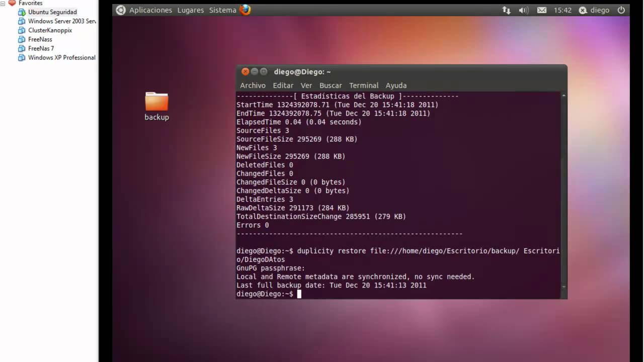Click the 'ElapsedTime 0.04' line

tap(299, 122)
